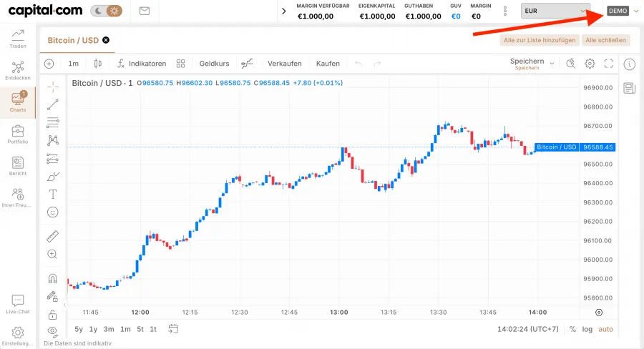This screenshot has height=349, width=644.
Task: Open chart settings gear icon
Action: tap(590, 64)
